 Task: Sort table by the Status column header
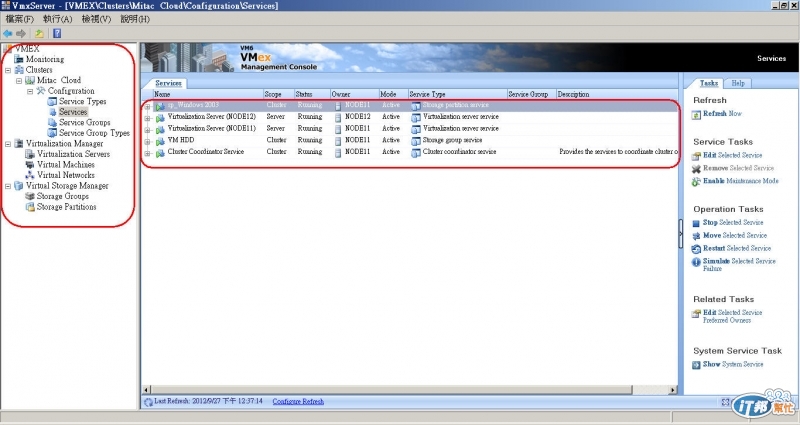coord(312,94)
